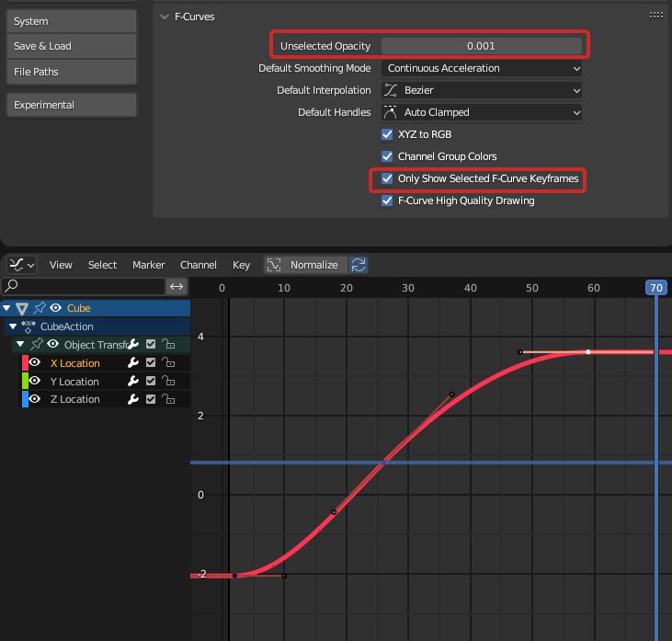This screenshot has height=641, width=672.
Task: Hide the Object Transforms group curves
Action: click(x=52, y=344)
